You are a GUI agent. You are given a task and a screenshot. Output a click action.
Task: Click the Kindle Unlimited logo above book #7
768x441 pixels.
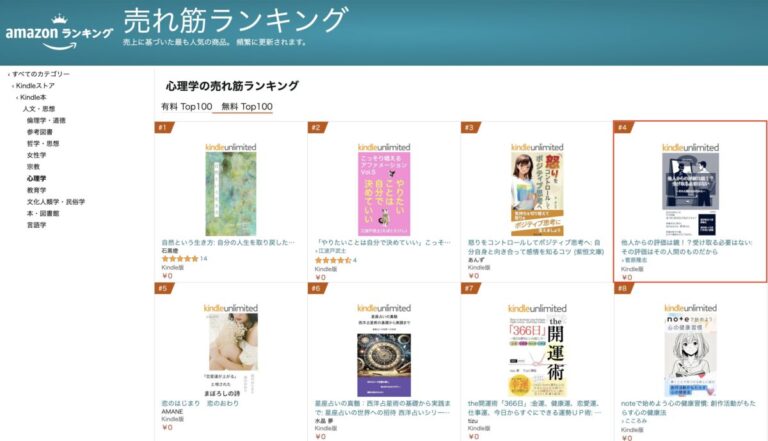[x=537, y=308]
